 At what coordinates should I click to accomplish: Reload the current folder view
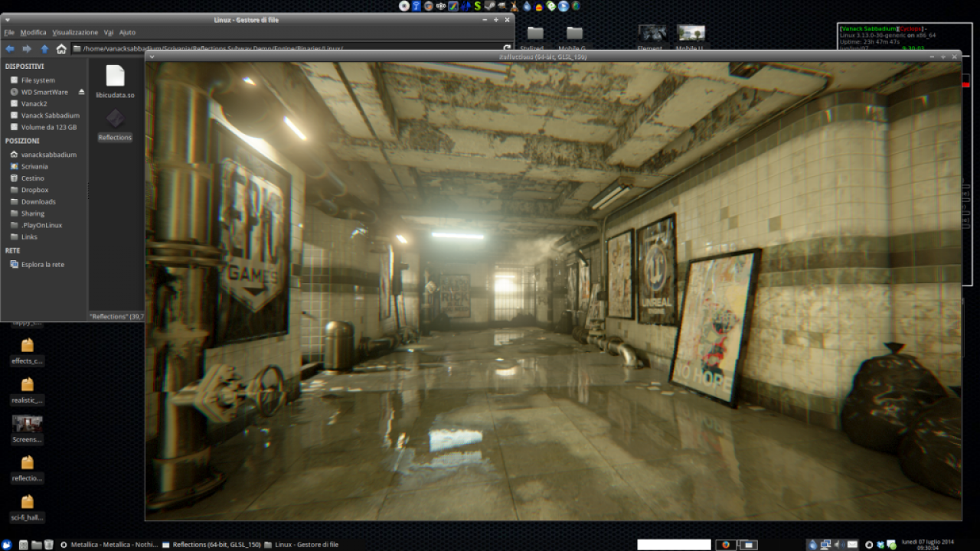(507, 48)
